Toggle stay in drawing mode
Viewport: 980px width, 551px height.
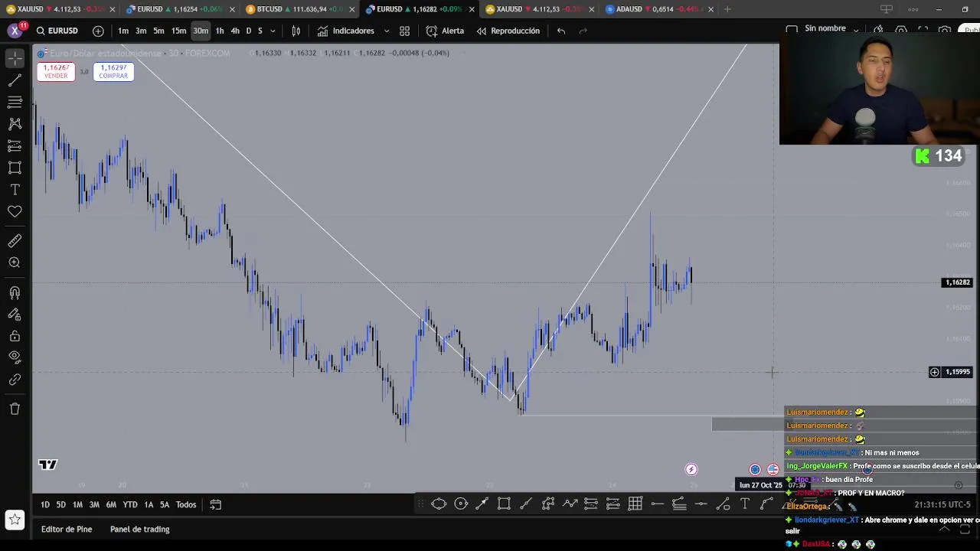[x=15, y=315]
